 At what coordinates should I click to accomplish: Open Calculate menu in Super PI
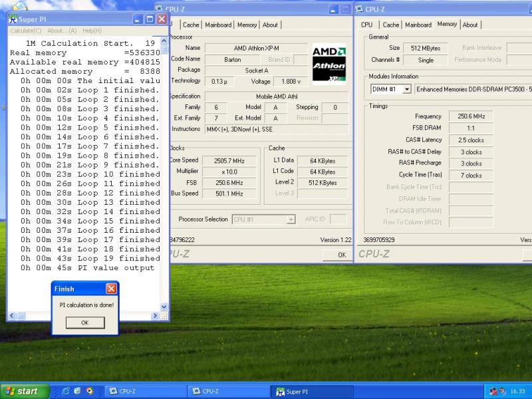26,31
